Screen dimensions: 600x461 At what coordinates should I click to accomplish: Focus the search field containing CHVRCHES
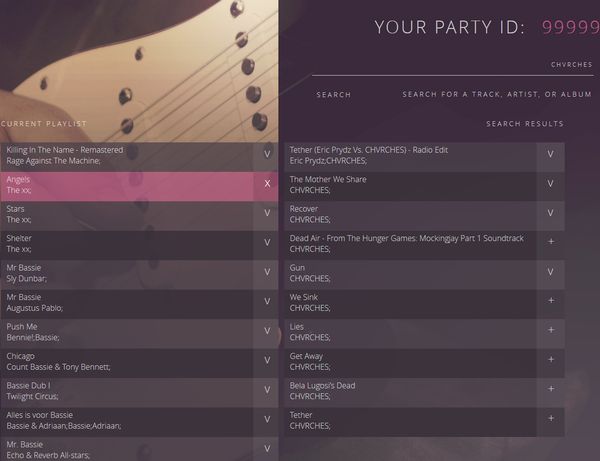(453, 65)
